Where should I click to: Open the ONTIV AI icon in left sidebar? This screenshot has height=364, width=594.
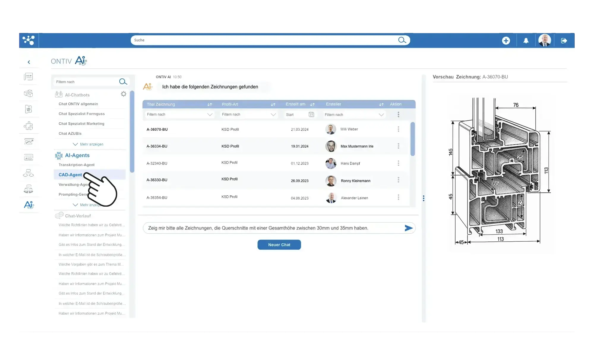point(29,205)
